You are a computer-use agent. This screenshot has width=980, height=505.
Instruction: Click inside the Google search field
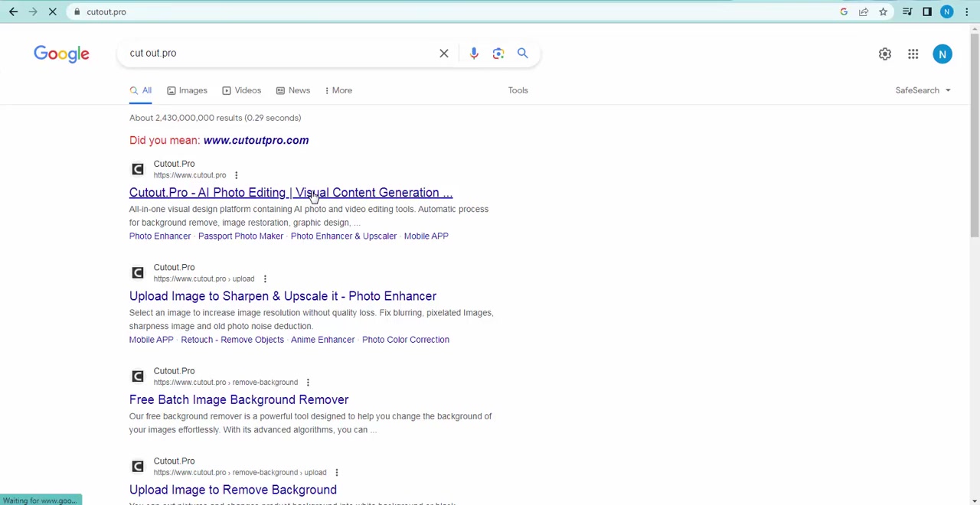(276, 53)
